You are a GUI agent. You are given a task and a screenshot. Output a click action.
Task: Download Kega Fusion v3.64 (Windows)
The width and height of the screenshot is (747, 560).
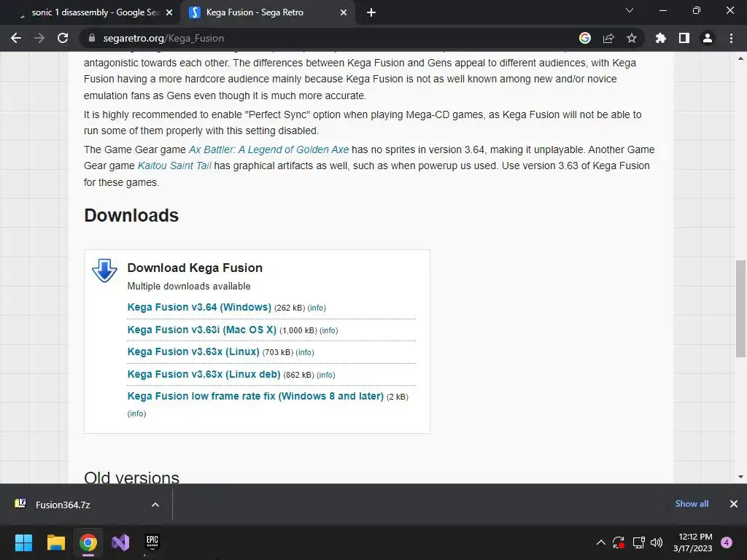pos(199,307)
